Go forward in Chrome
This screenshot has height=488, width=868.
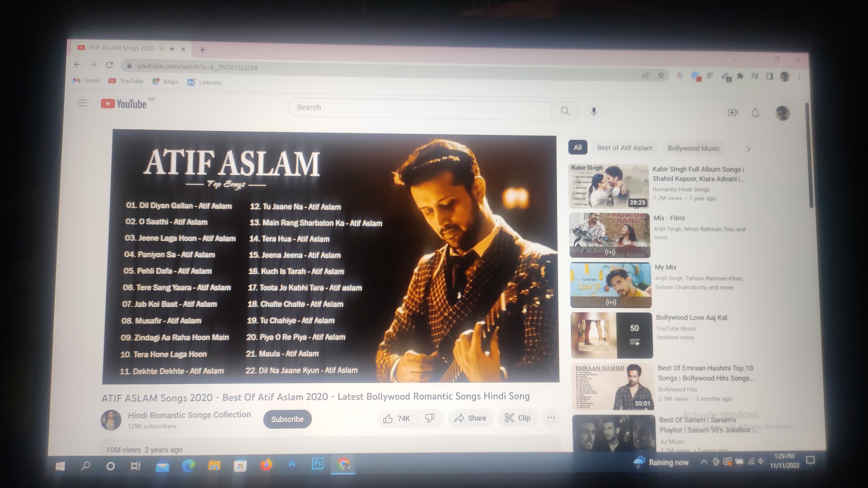(93, 65)
